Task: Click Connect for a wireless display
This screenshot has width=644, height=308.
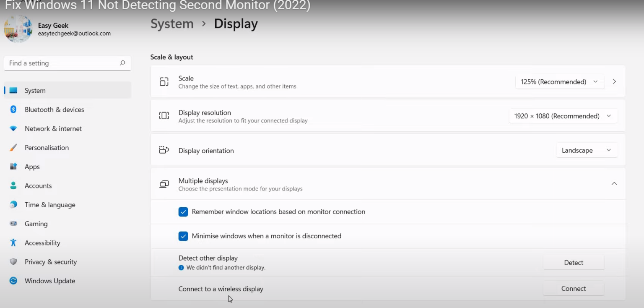Action: coord(573,288)
